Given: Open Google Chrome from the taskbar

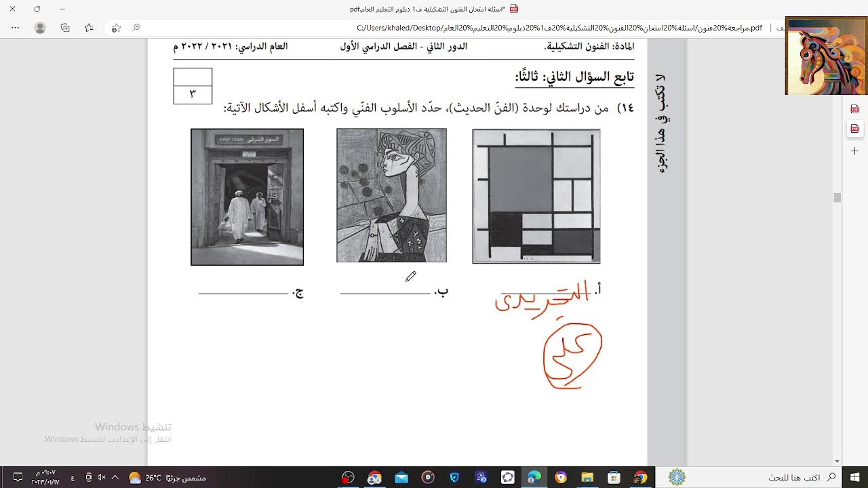Looking at the screenshot, I should [640, 477].
